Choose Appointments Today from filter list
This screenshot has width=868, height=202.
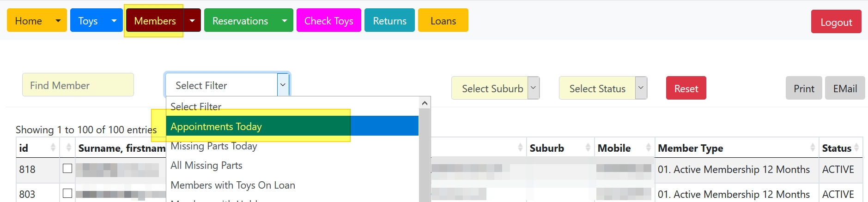216,126
